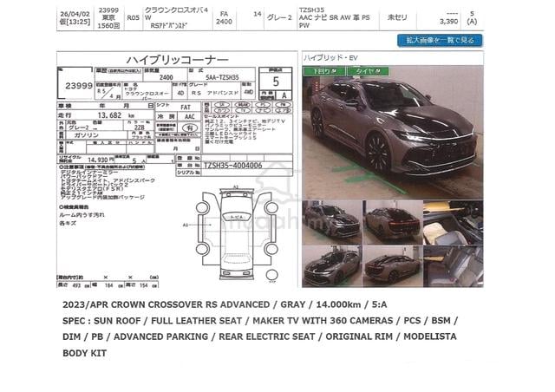Click the ルーム内うす汚れ inspector note

pyautogui.click(x=82, y=215)
